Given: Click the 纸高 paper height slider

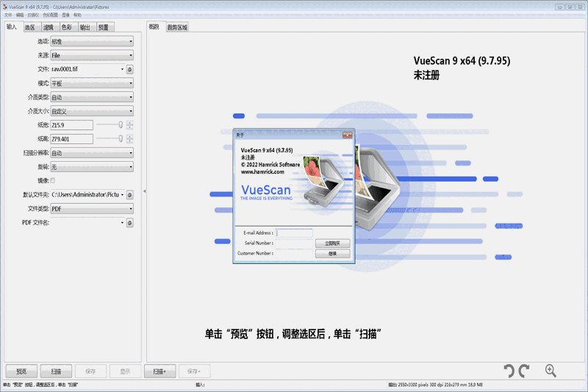Looking at the screenshot, I should pos(110,139).
